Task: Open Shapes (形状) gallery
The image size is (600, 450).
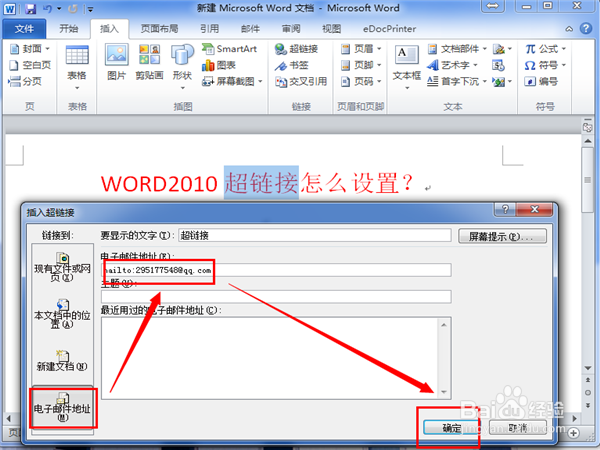Action: tap(182, 67)
